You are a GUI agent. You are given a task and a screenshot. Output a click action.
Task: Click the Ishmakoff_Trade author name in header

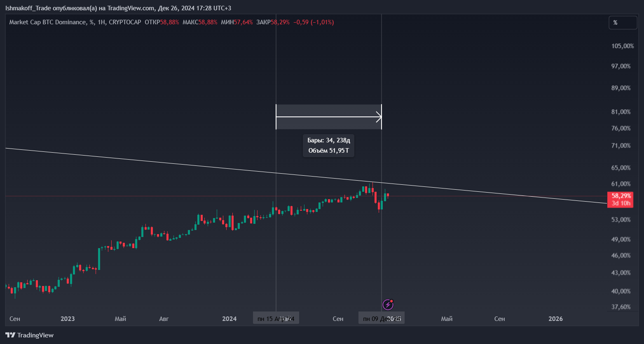click(28, 8)
